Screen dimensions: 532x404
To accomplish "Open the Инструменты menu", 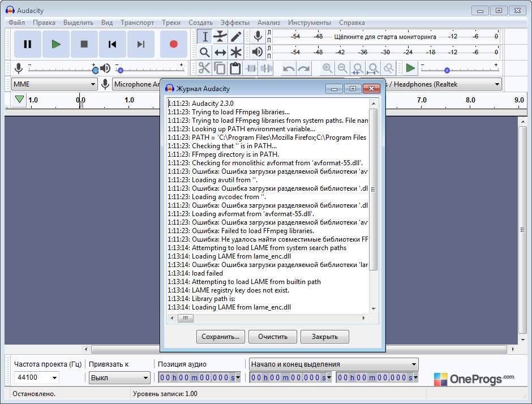I will point(310,23).
